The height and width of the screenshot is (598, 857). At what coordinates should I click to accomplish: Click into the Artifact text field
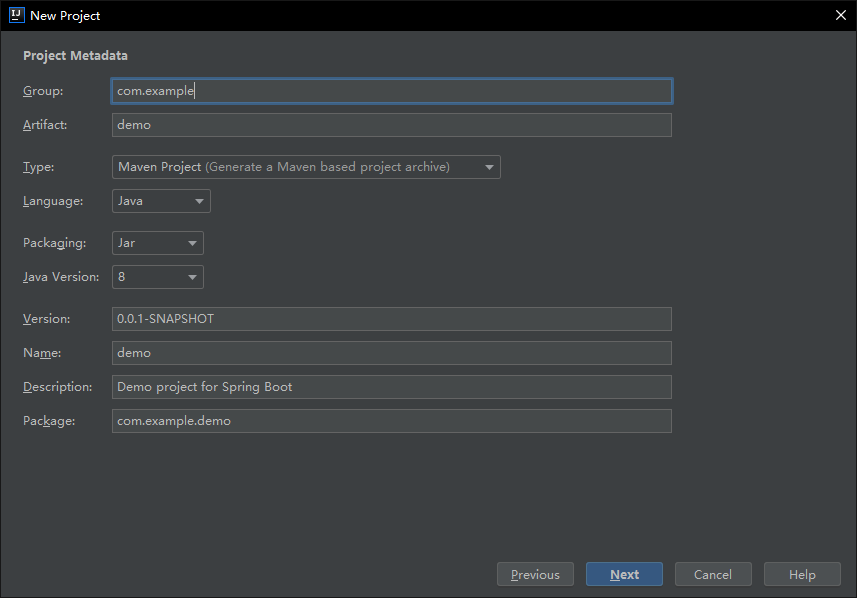tap(391, 125)
